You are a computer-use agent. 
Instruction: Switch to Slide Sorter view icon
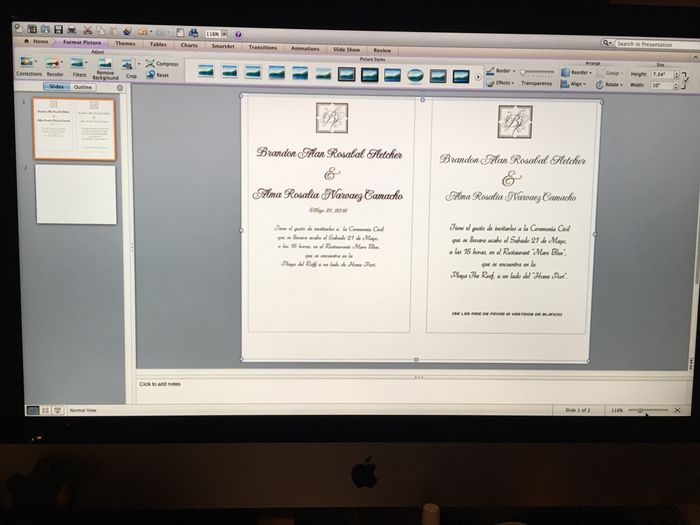point(45,410)
